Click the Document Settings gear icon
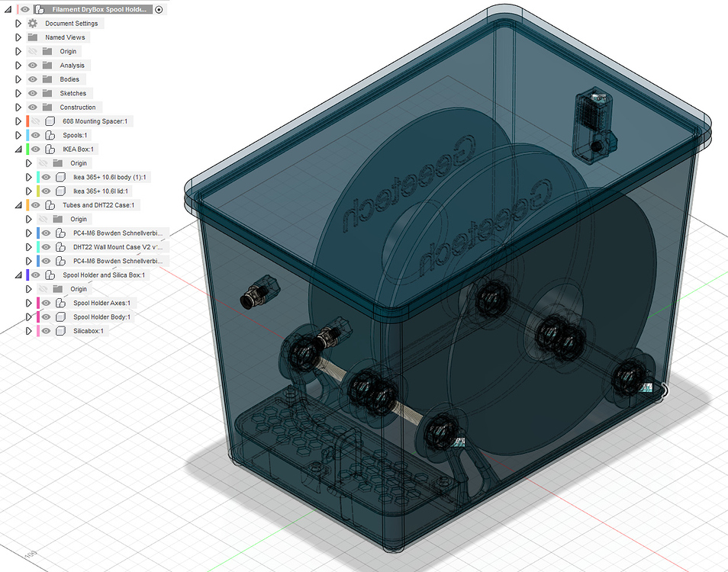 pyautogui.click(x=31, y=23)
